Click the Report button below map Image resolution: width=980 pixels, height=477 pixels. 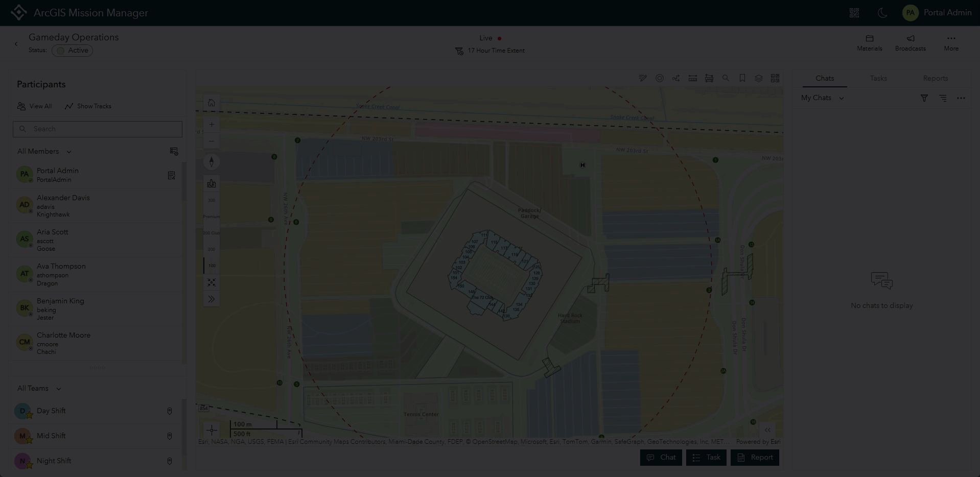click(x=755, y=458)
